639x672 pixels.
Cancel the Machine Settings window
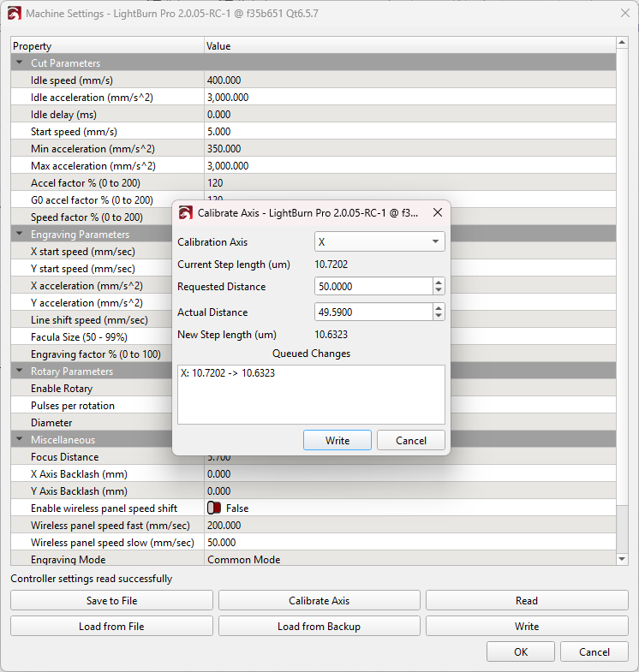pos(594,651)
